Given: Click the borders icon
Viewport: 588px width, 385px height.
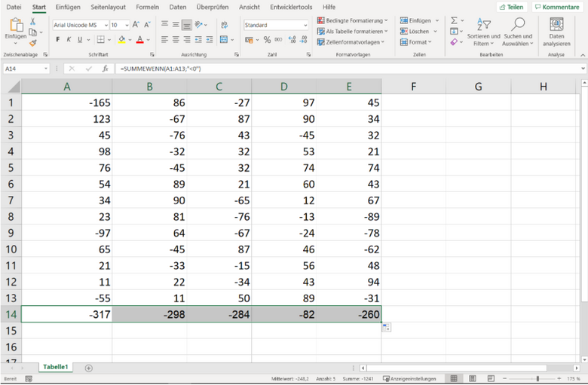Looking at the screenshot, I should click(100, 39).
